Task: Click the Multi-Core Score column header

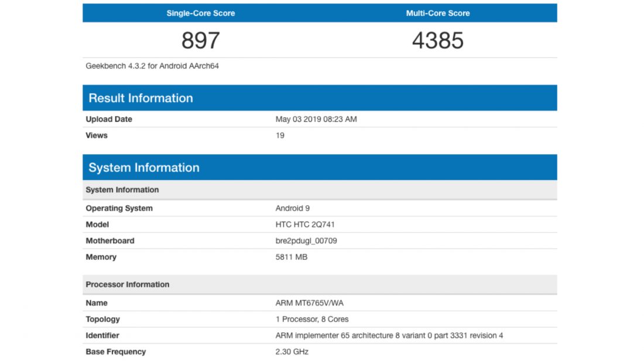Action: click(x=437, y=13)
